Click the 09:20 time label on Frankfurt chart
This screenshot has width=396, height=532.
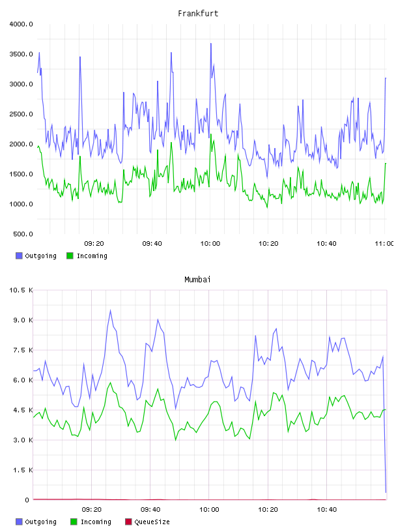pos(94,244)
